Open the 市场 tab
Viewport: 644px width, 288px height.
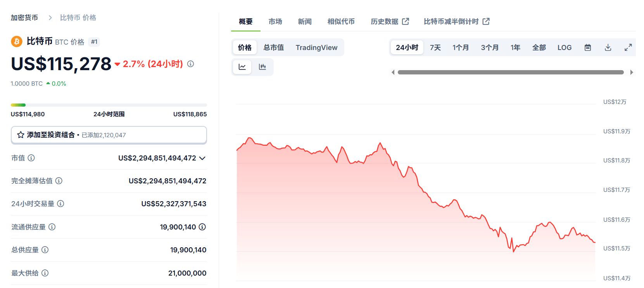275,21
